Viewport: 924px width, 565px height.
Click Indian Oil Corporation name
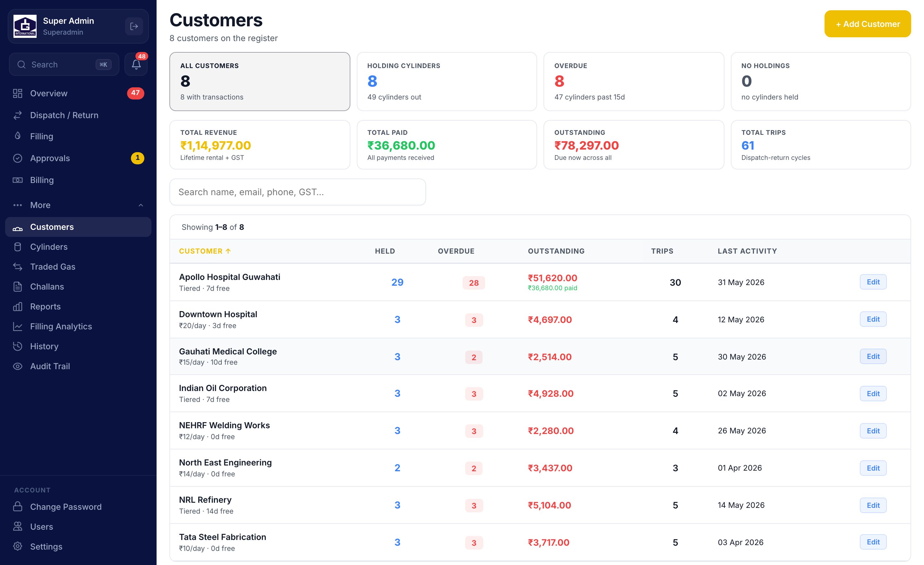point(223,388)
